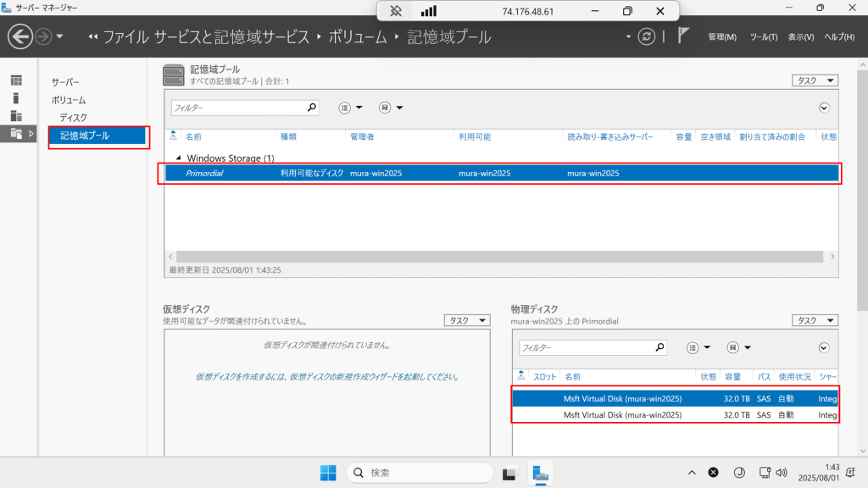Go back using the back arrow button
The width and height of the screenshot is (868, 488).
coord(20,36)
